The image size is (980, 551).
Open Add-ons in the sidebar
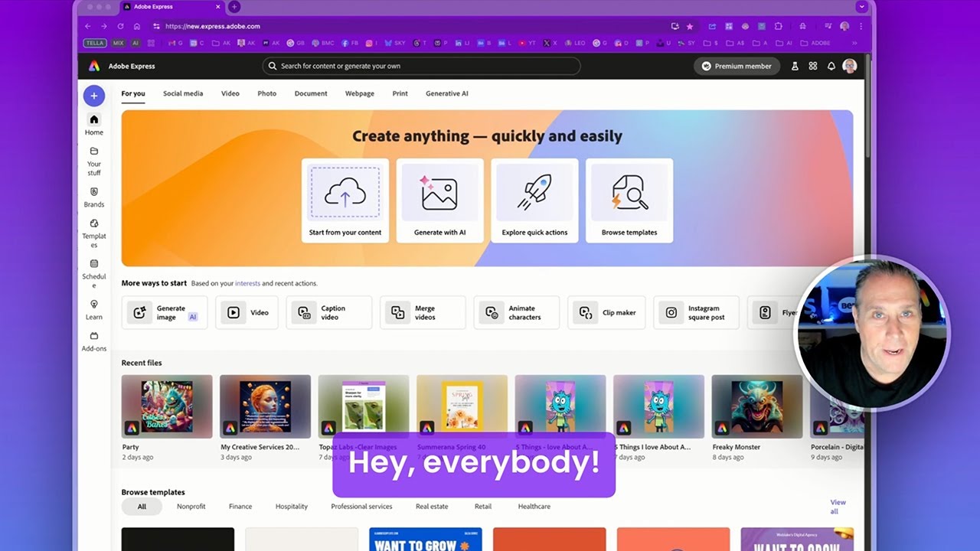(94, 341)
